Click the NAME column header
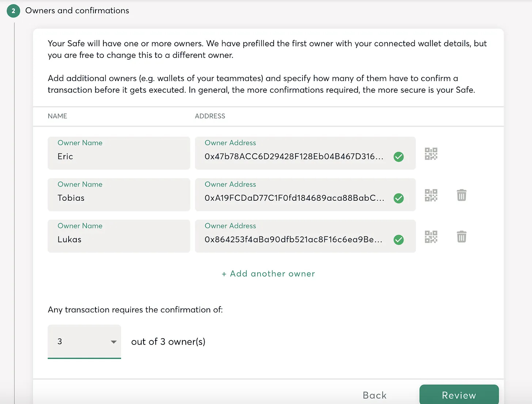This screenshot has width=532, height=404. point(57,116)
